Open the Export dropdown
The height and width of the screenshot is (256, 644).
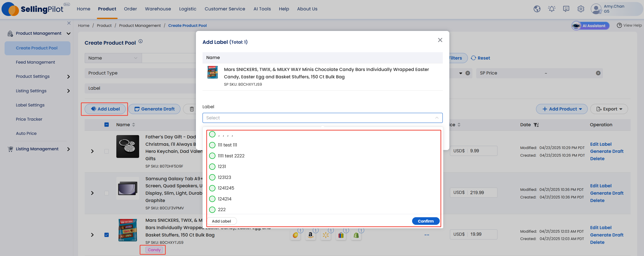pos(609,109)
